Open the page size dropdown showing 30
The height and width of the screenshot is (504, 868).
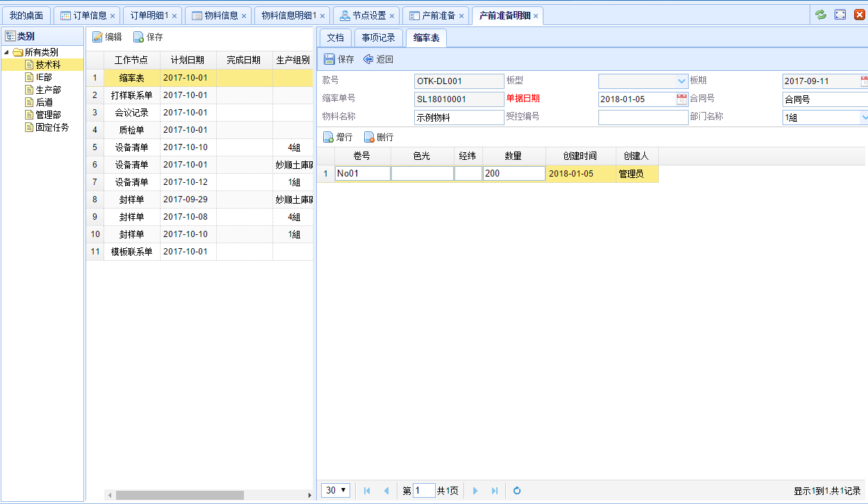pos(336,491)
